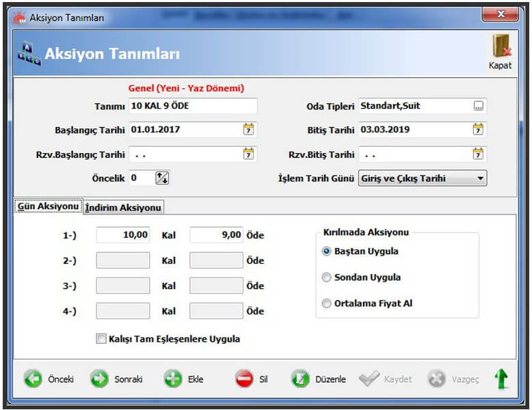Click the Öncelik value field
This screenshot has height=410, width=532.
[142, 178]
